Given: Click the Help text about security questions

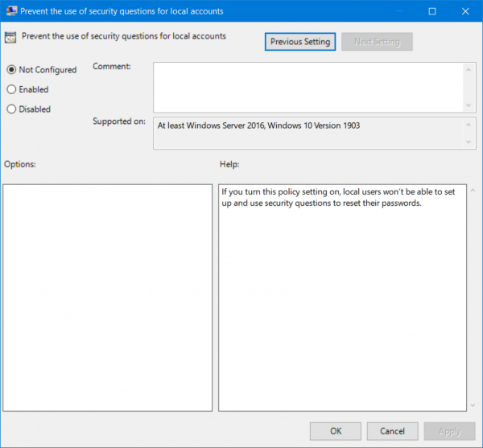Looking at the screenshot, I should pos(338,197).
